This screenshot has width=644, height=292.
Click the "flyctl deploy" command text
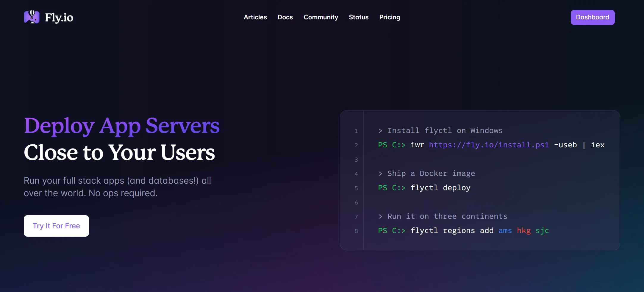440,188
